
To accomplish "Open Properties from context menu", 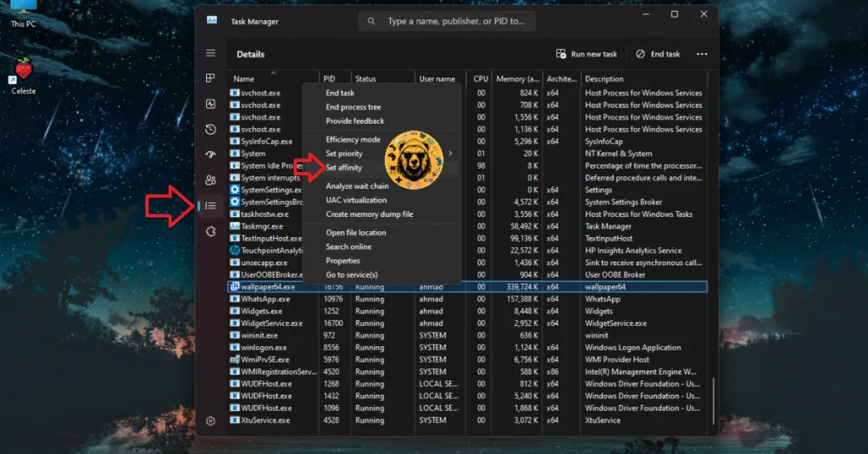I will pyautogui.click(x=342, y=260).
